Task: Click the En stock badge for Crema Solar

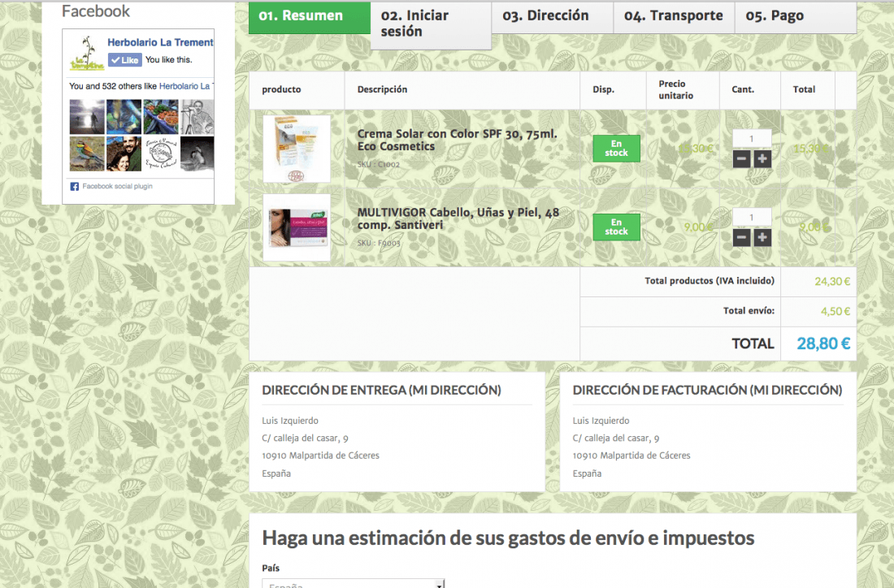Action: pyautogui.click(x=616, y=149)
